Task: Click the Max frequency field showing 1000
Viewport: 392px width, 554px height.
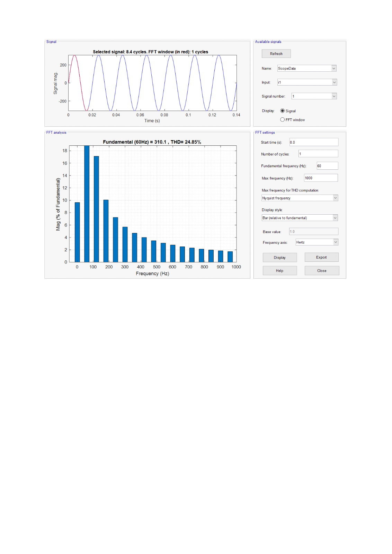Action: [x=321, y=178]
